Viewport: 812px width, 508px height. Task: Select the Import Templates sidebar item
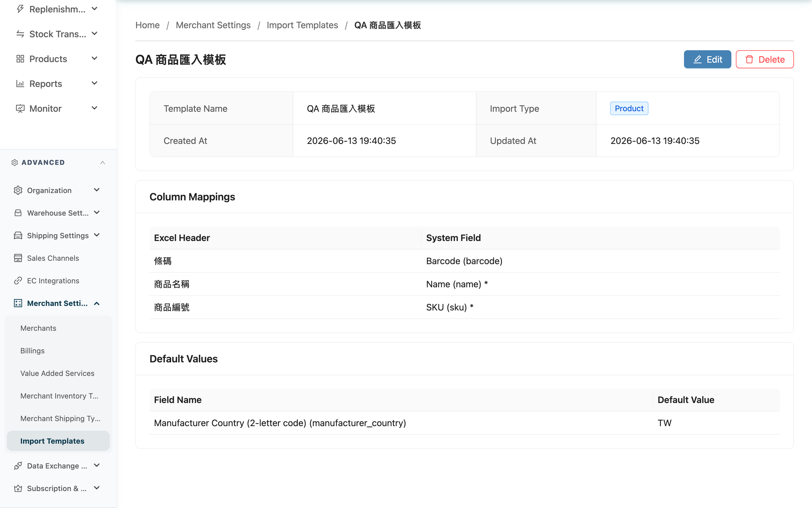pyautogui.click(x=58, y=441)
